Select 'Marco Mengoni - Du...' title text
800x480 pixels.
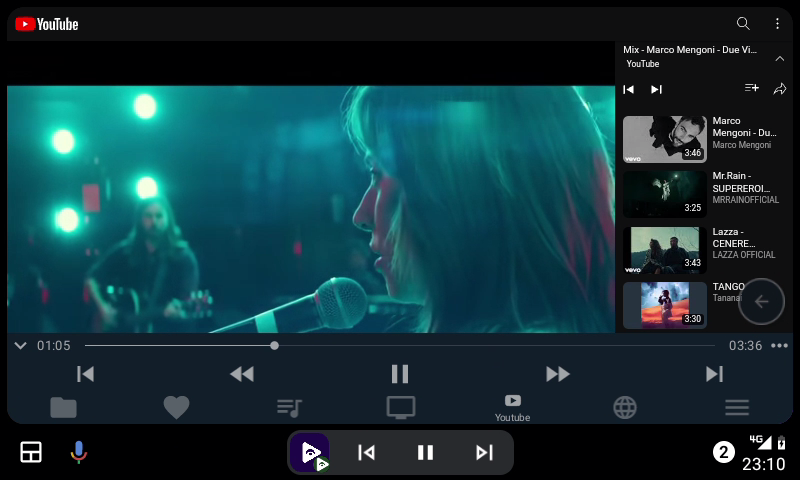point(744,127)
